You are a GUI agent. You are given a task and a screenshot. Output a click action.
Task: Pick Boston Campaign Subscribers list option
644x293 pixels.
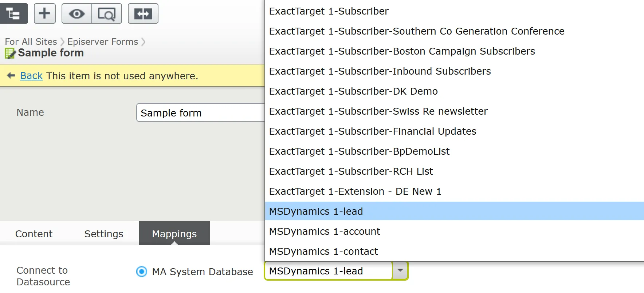(454, 51)
